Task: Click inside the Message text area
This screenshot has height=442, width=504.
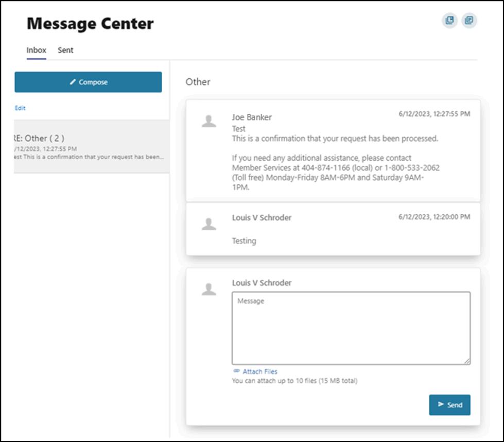Action: pyautogui.click(x=351, y=328)
